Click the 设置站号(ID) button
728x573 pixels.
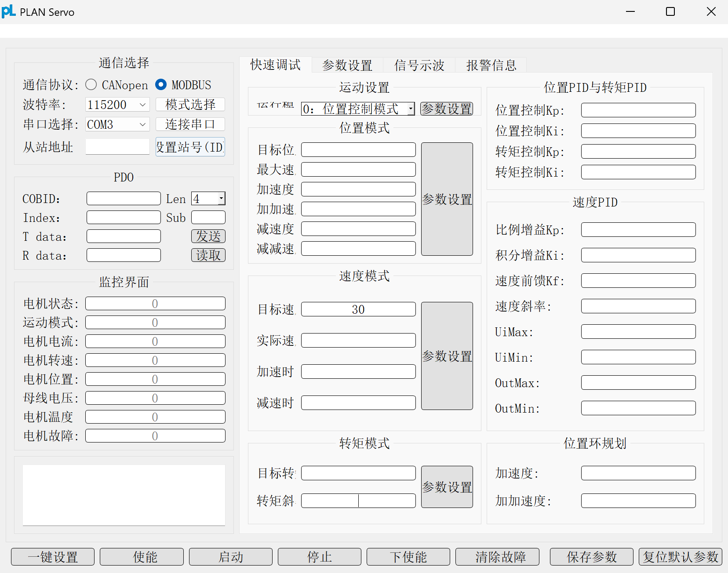click(x=190, y=147)
